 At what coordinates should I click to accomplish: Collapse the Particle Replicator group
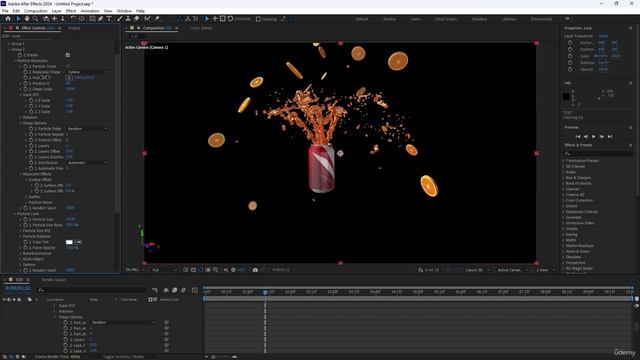(16, 60)
